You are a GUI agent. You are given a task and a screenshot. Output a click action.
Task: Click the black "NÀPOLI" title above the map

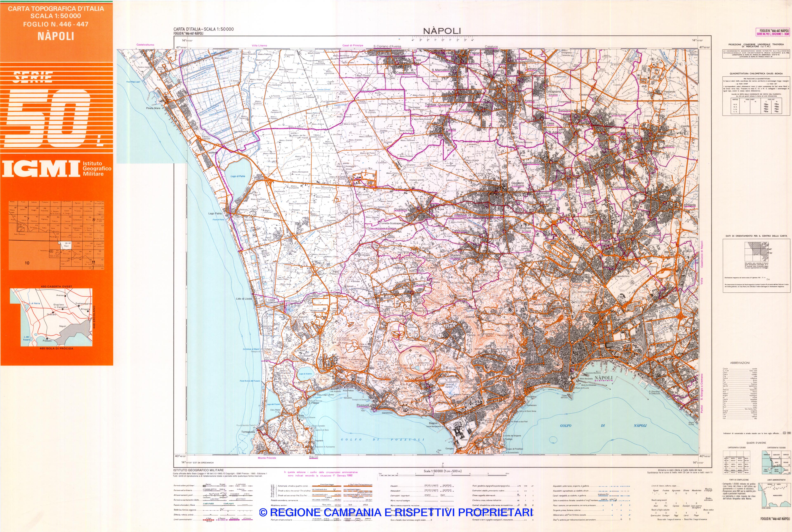coord(442,31)
